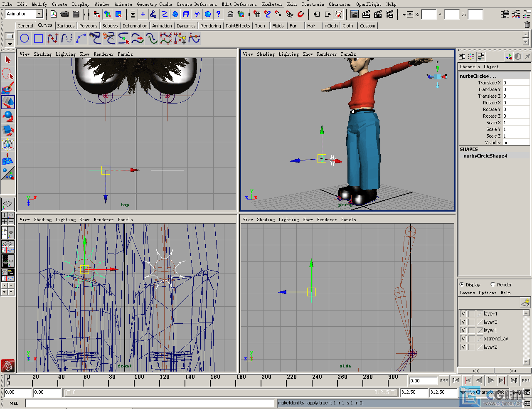Create a NURBS square from the shelf

pos(39,39)
